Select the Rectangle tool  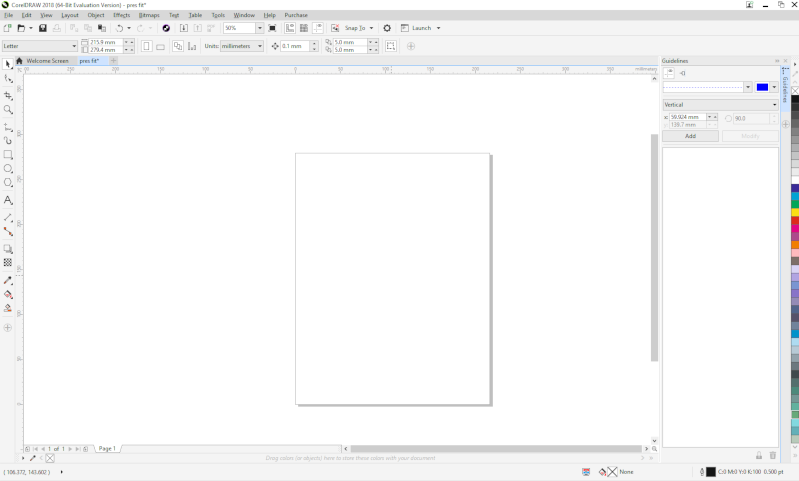[8, 154]
